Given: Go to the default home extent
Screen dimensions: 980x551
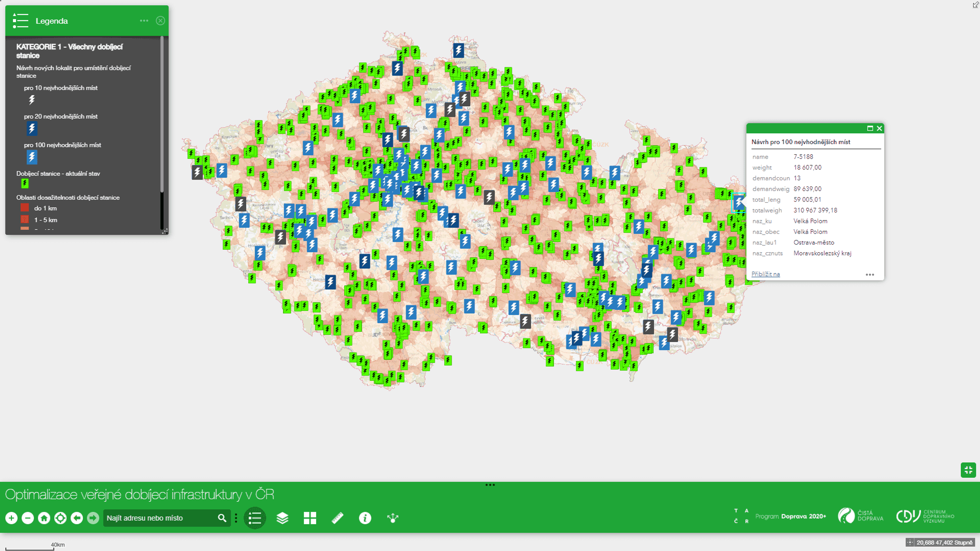Looking at the screenshot, I should pyautogui.click(x=44, y=518).
